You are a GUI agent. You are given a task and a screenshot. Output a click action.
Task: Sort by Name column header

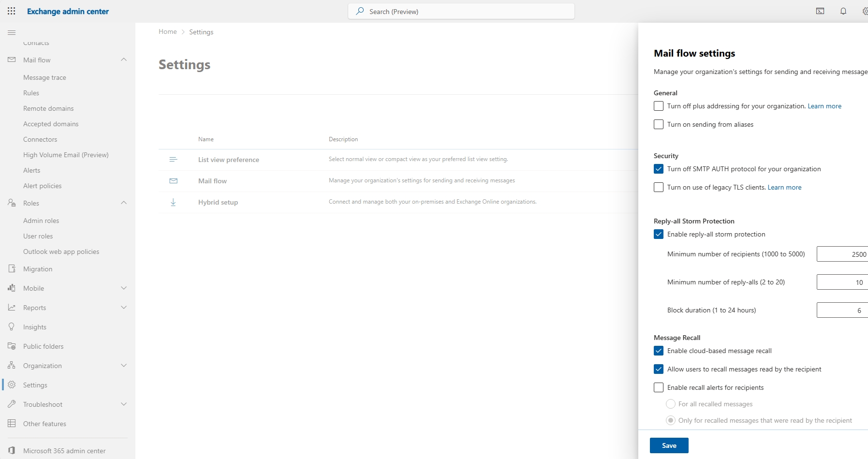[x=206, y=139]
